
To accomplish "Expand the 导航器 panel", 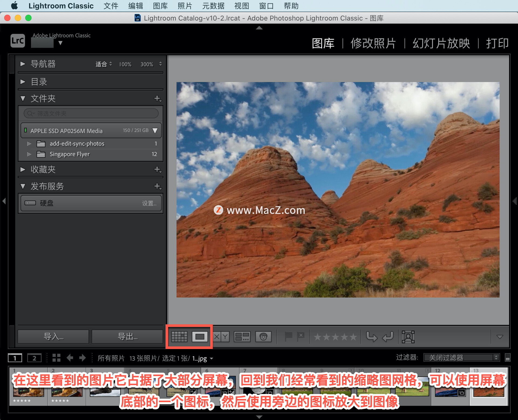I will tap(23, 64).
